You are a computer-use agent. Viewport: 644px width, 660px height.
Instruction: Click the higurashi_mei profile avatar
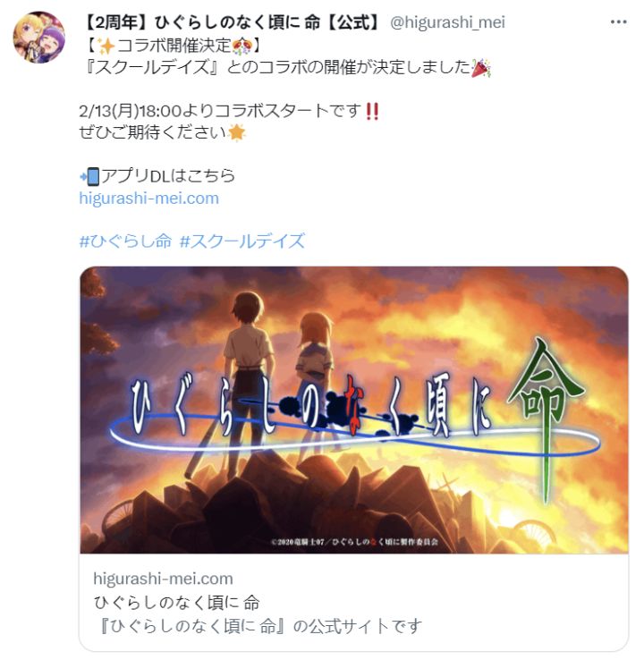39,38
